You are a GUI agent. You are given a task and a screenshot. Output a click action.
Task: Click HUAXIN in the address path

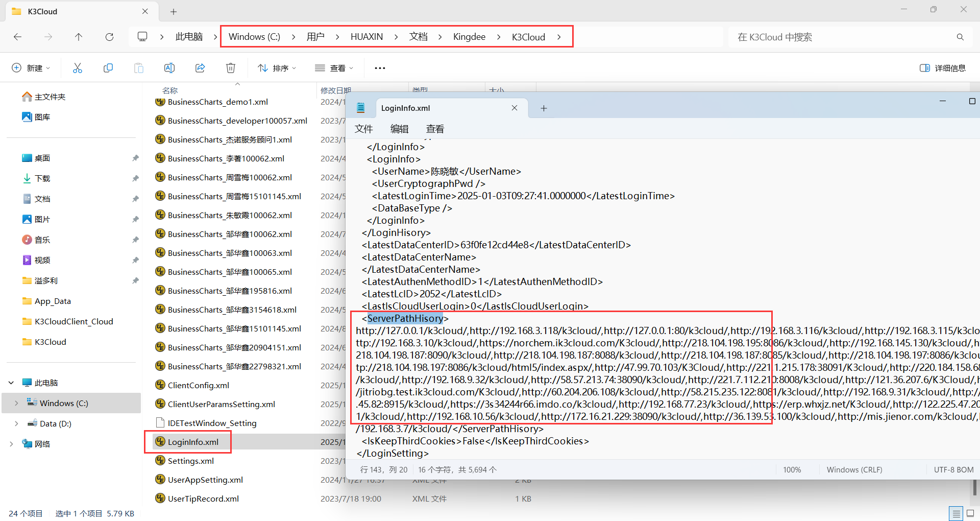366,37
